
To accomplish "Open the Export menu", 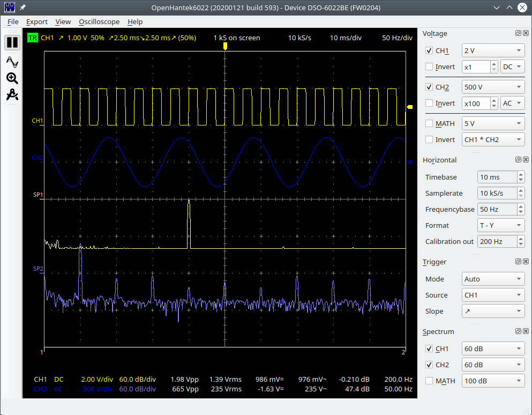I will click(36, 22).
